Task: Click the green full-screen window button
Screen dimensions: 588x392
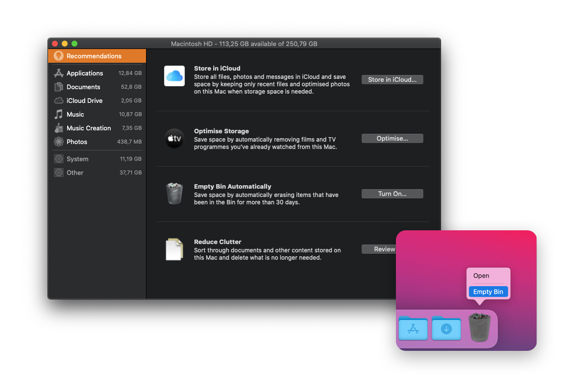Action: [74, 44]
